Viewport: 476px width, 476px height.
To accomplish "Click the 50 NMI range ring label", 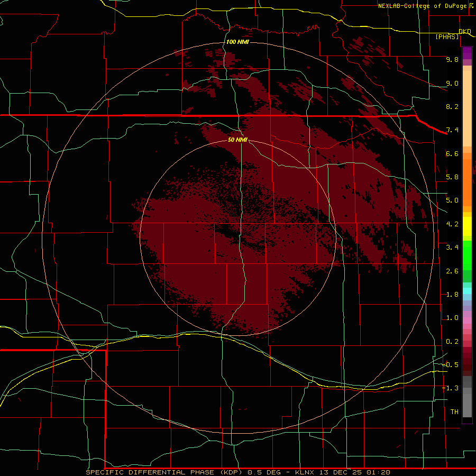I will [x=237, y=140].
